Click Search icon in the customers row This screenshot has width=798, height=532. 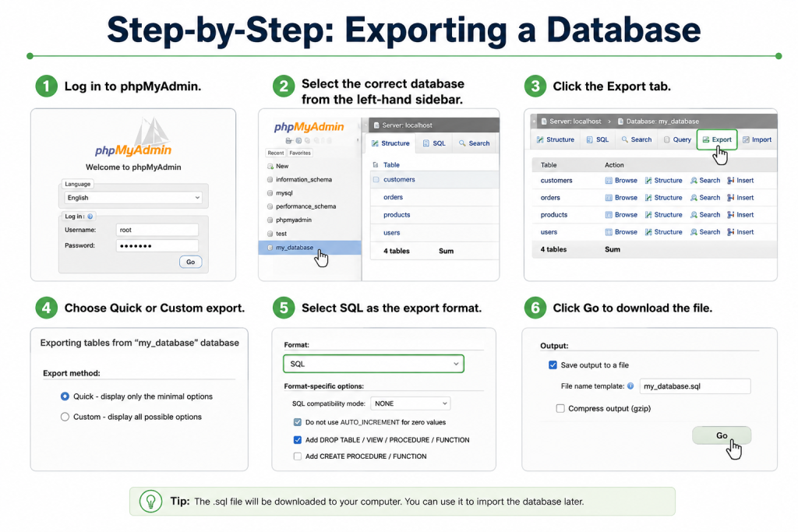(x=693, y=181)
